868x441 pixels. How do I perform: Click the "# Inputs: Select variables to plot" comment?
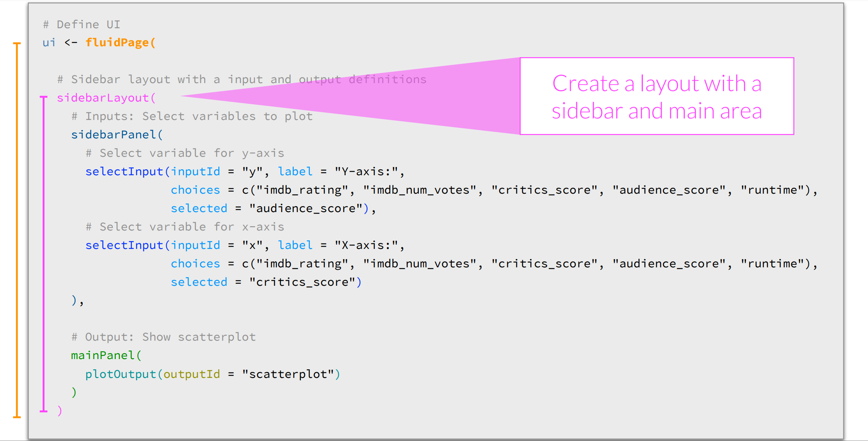[192, 116]
